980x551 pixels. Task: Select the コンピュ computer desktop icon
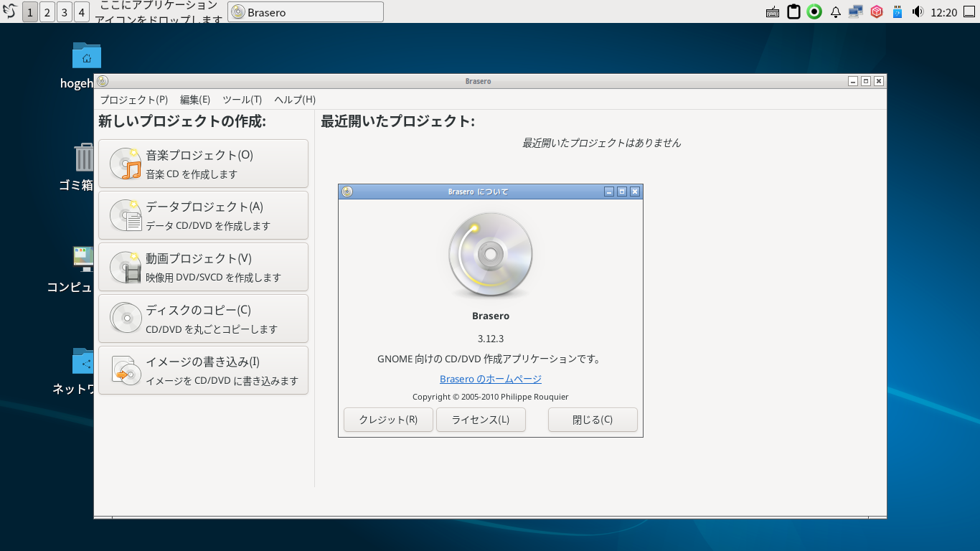click(x=83, y=259)
